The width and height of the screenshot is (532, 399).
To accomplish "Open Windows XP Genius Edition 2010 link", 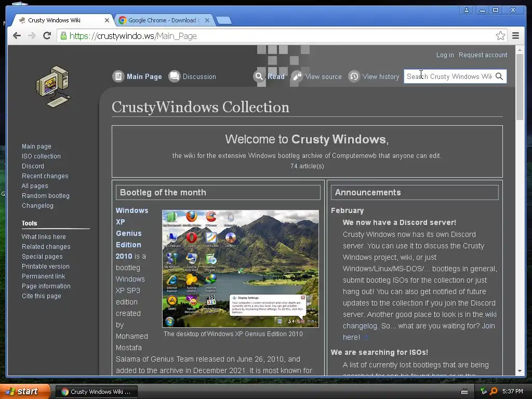I will point(131,233).
